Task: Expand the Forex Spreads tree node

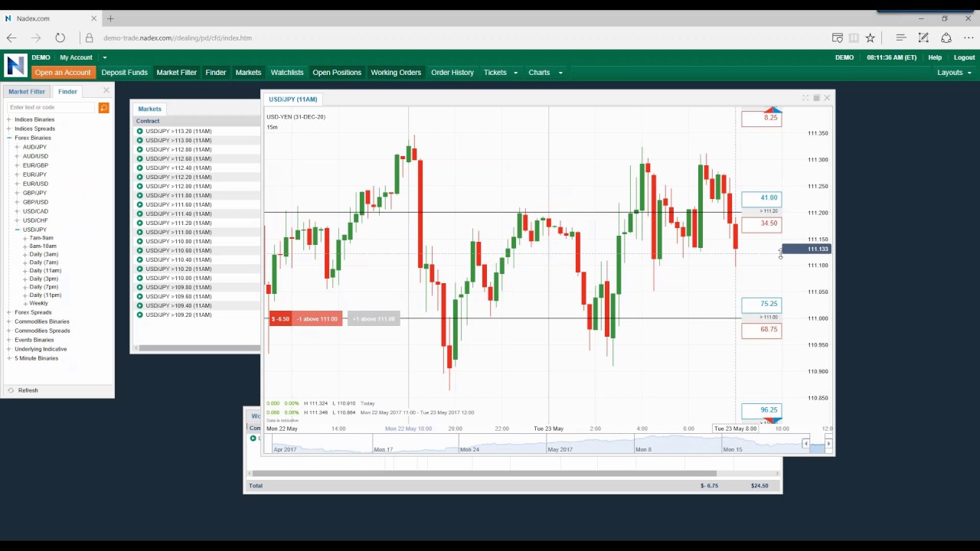Action: (8, 312)
